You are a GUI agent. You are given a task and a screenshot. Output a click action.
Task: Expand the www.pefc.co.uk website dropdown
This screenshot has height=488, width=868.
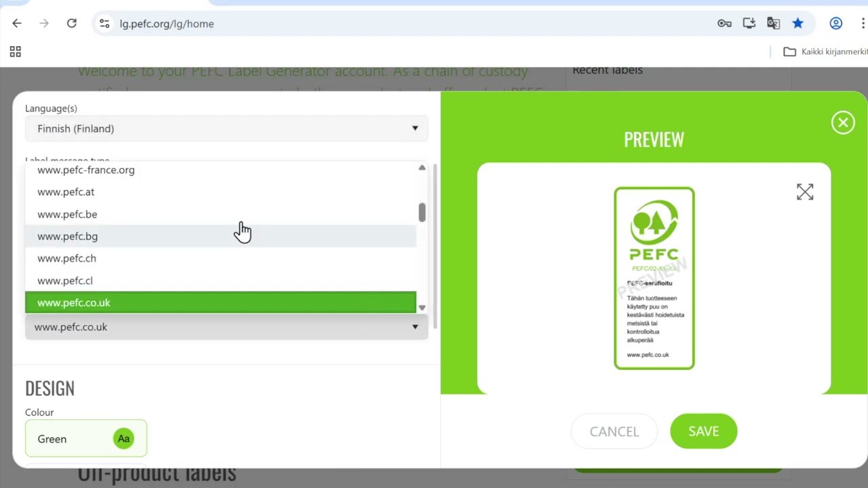(226, 327)
